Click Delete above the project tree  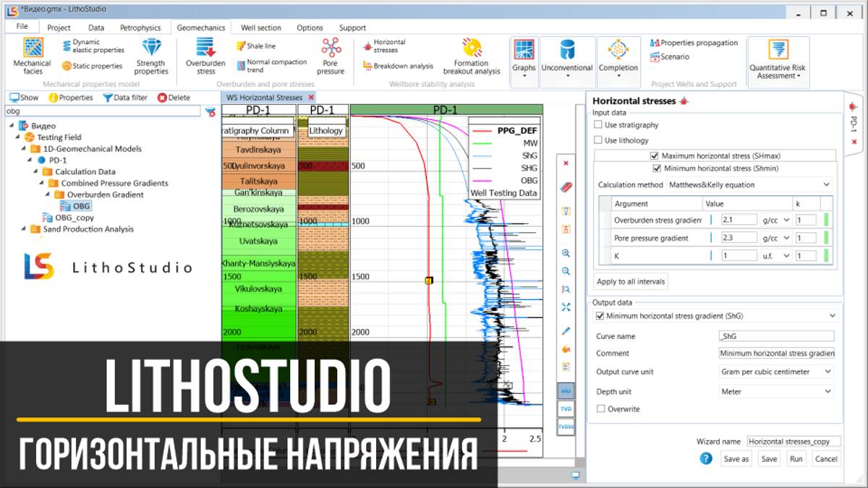[x=174, y=98]
